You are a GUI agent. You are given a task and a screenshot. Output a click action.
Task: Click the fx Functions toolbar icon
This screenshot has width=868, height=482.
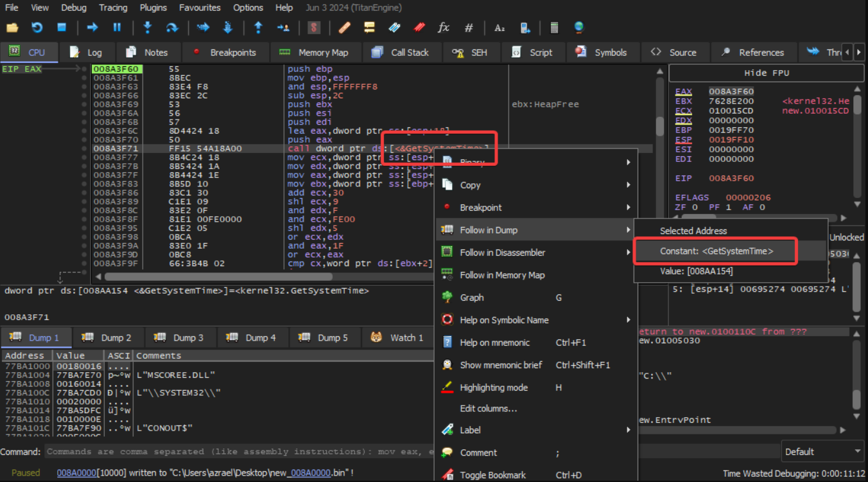tap(443, 28)
